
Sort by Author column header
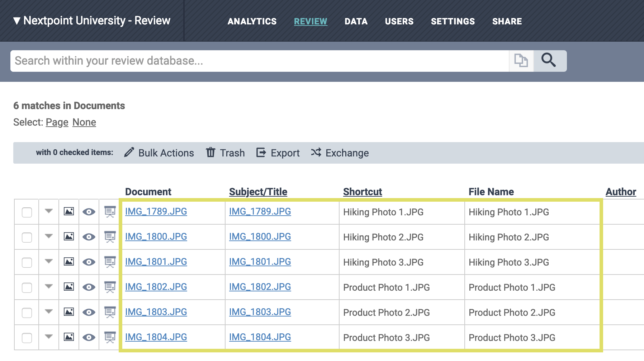click(621, 192)
